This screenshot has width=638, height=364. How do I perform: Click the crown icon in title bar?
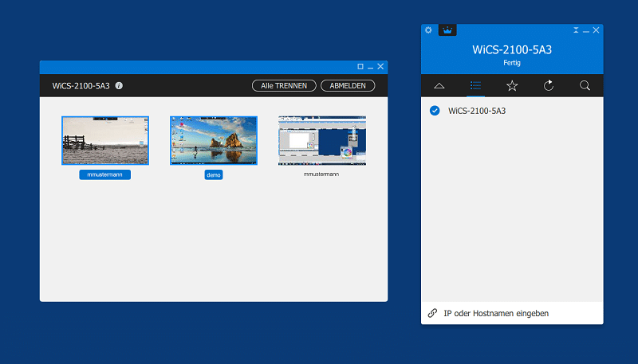[x=447, y=30]
